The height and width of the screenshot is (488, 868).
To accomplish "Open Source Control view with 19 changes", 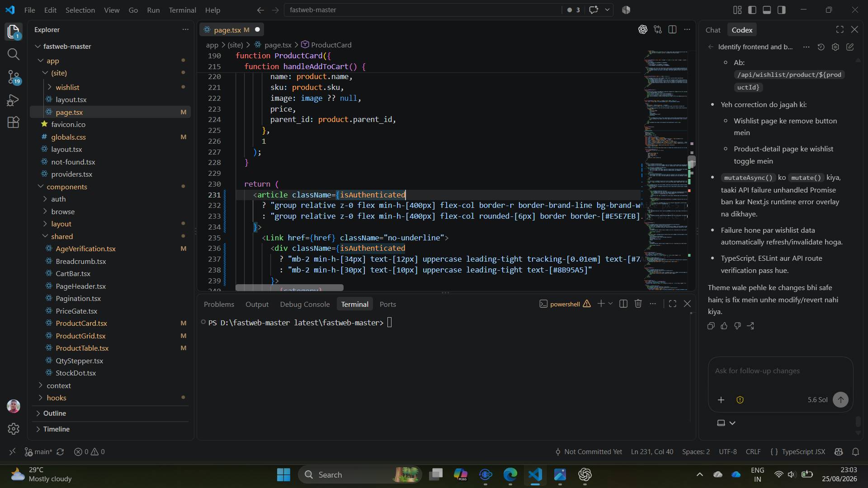I will tap(13, 77).
